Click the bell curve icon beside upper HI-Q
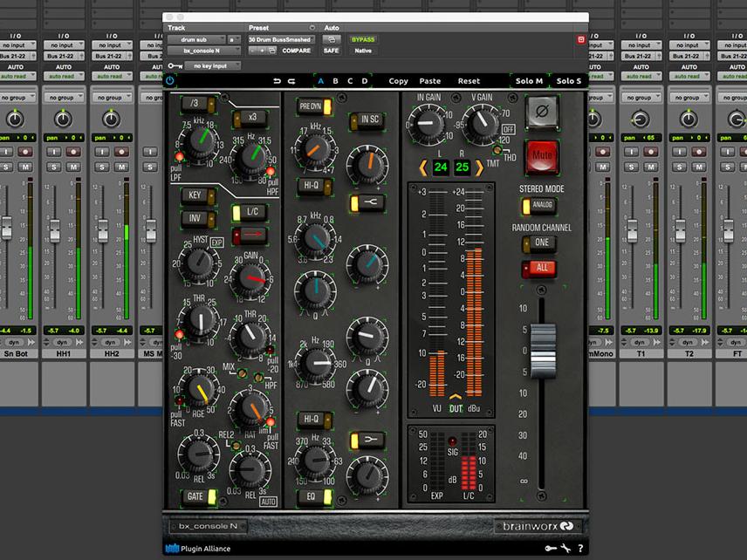This screenshot has height=560, width=747. point(369,200)
